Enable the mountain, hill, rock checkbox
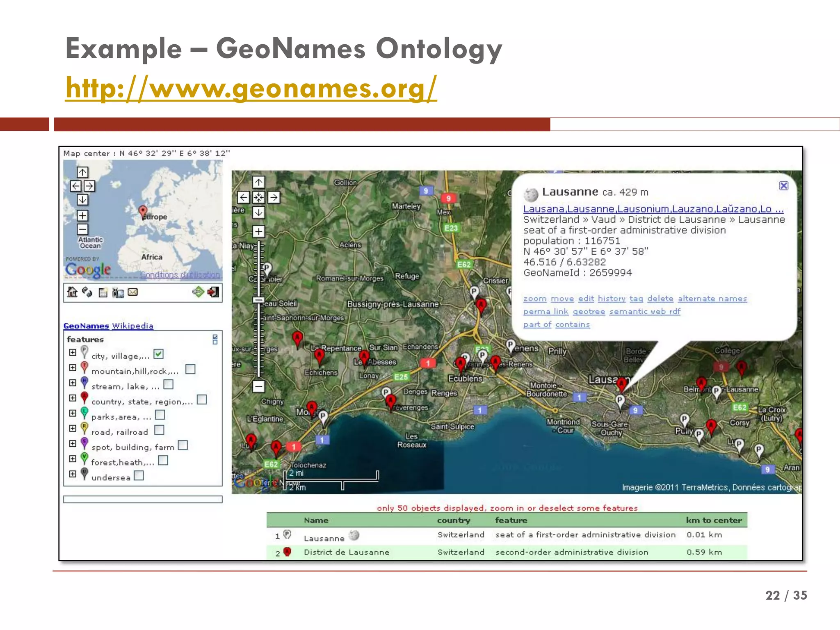The width and height of the screenshot is (840, 630). tap(190, 369)
